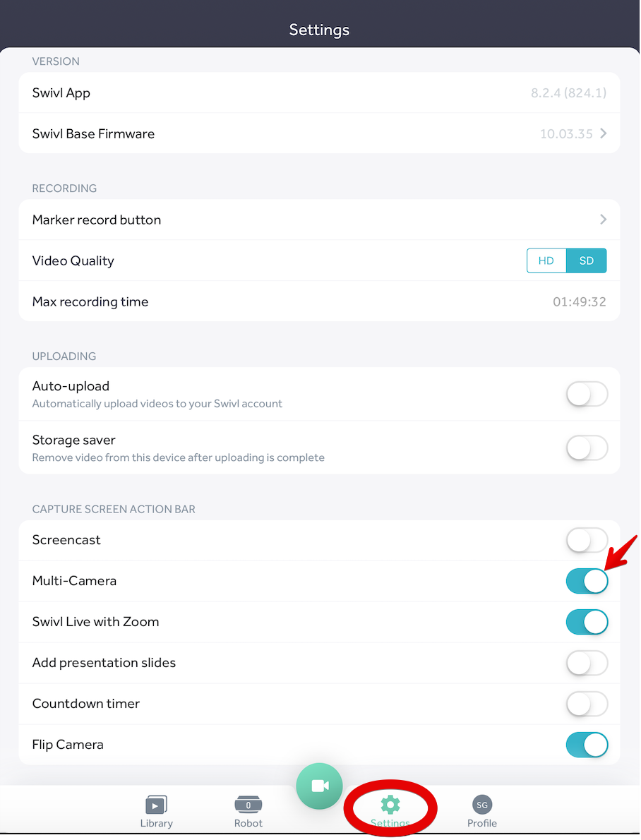Disable the Flip Camera toggle
This screenshot has width=641, height=840.
pos(587,745)
